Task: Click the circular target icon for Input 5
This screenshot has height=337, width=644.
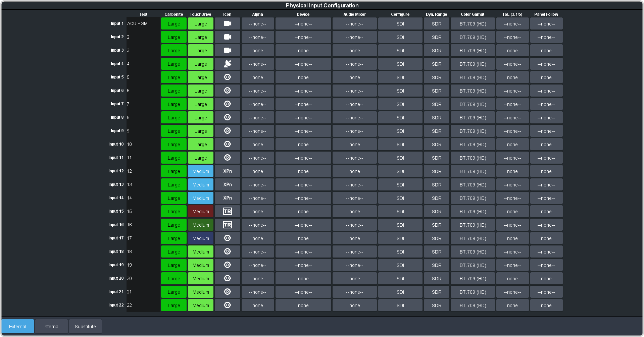Action: (227, 77)
